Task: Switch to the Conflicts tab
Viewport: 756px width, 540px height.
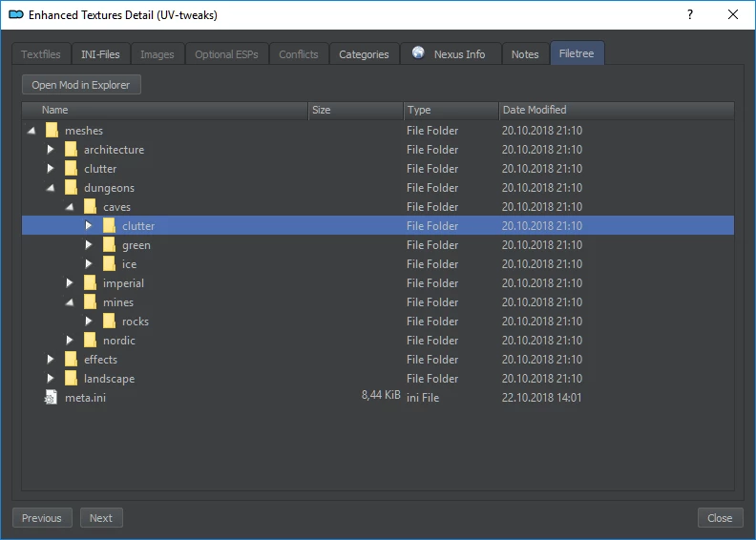Action: coord(299,54)
